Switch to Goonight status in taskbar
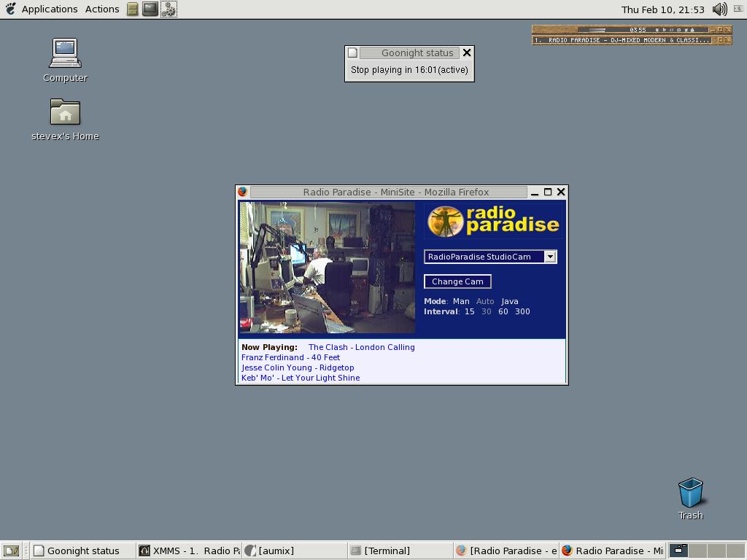Image resolution: width=747 pixels, height=560 pixels. click(x=83, y=551)
